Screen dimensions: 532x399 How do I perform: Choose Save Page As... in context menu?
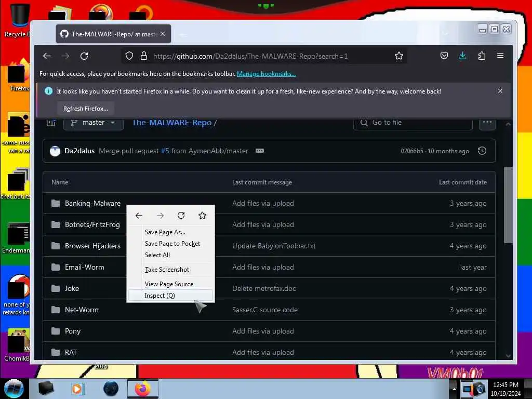pos(165,232)
